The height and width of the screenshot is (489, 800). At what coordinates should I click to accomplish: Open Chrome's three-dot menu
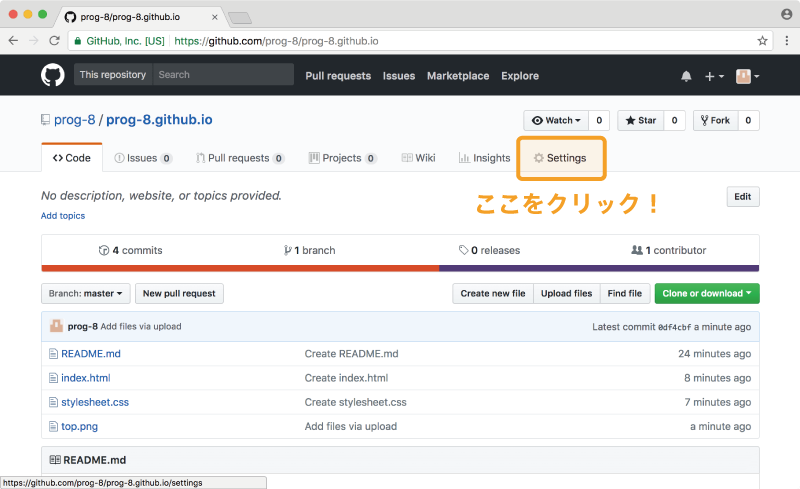[x=787, y=41]
